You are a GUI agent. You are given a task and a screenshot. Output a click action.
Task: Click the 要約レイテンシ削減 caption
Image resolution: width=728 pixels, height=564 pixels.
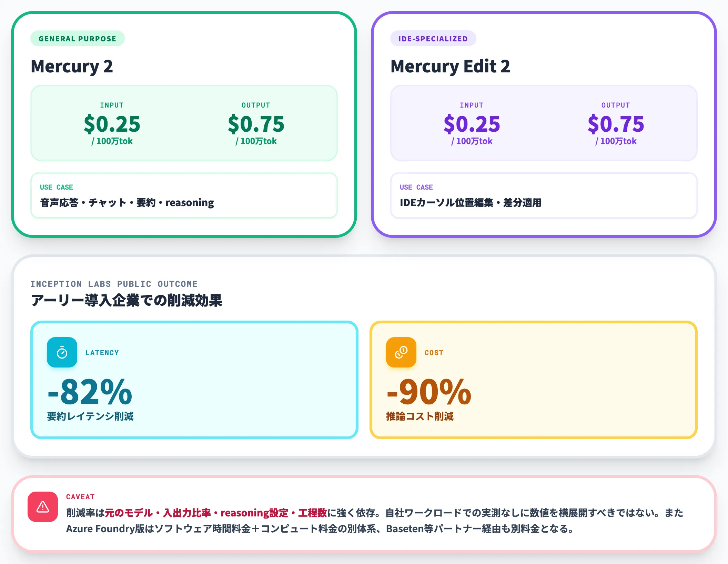coord(90,416)
